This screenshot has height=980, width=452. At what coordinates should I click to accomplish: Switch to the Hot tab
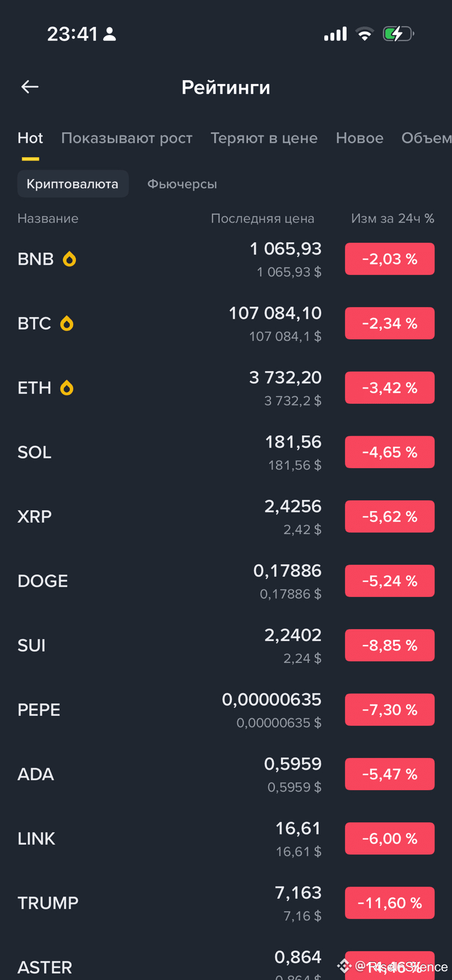(x=30, y=138)
